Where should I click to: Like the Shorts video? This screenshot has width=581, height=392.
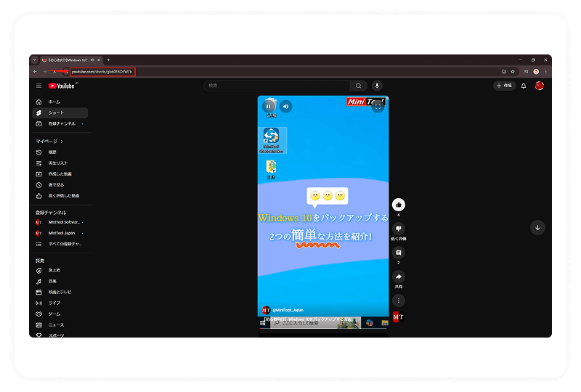398,205
